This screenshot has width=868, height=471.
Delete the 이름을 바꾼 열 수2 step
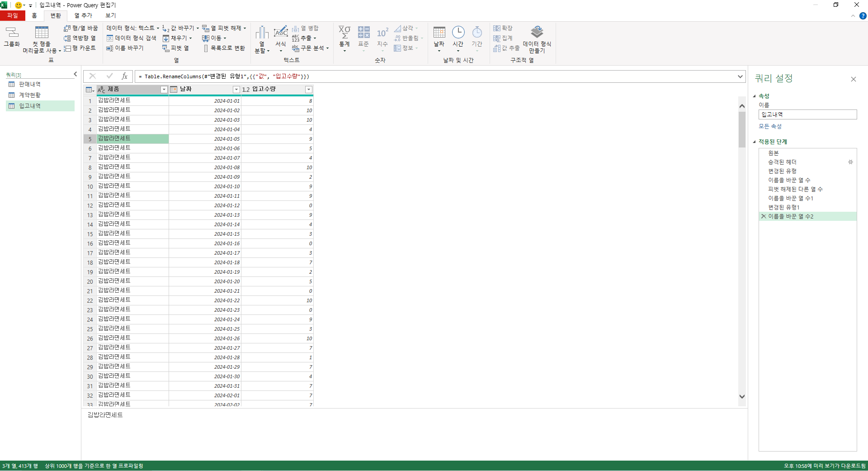764,216
